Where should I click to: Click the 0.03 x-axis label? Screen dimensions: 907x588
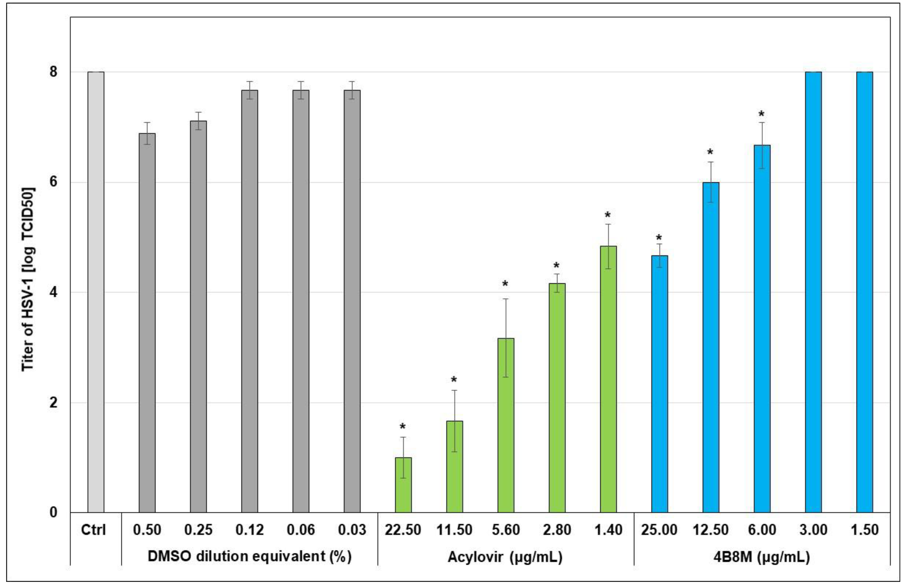[352, 530]
